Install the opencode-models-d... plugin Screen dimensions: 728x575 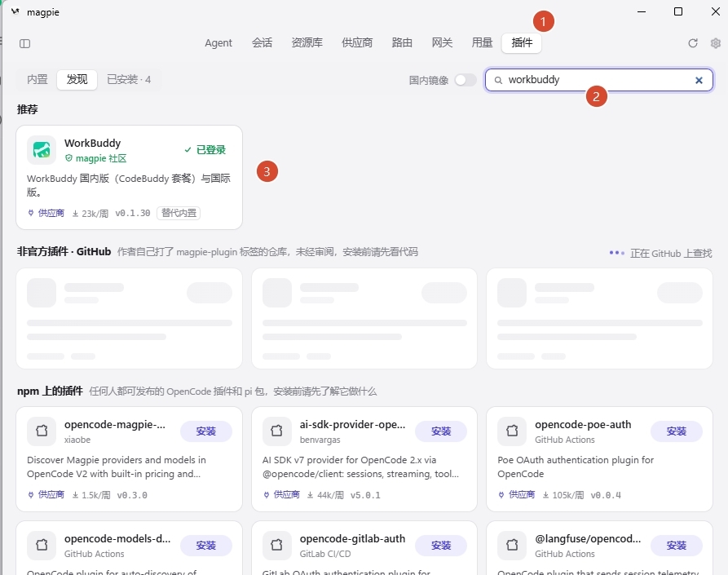[x=206, y=546]
